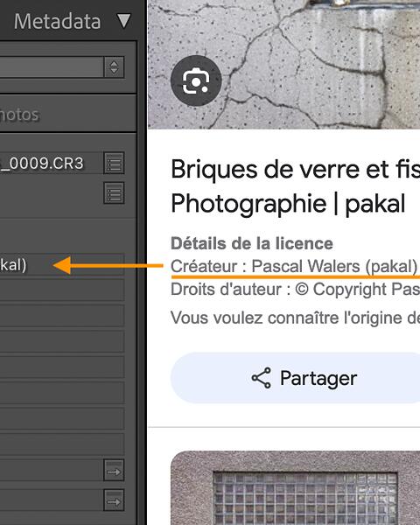Viewport: 420px width, 525px height.
Task: Click the empty metadata field below creator
Action: 62,290
